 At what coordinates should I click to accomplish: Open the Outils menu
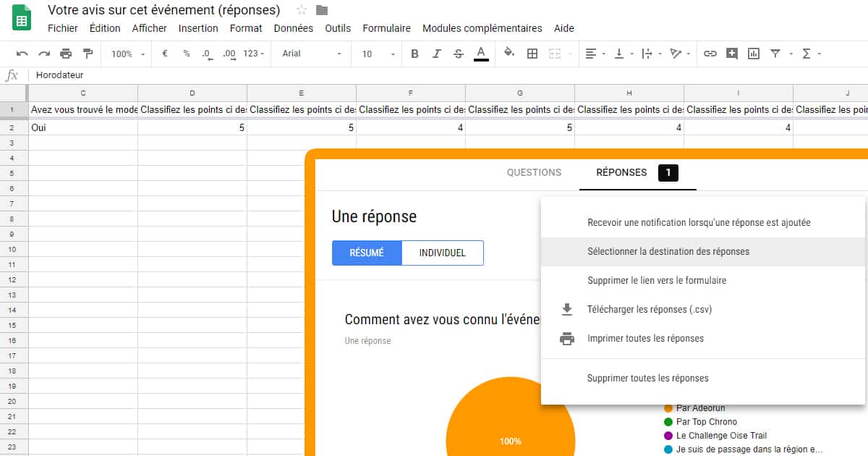[338, 28]
